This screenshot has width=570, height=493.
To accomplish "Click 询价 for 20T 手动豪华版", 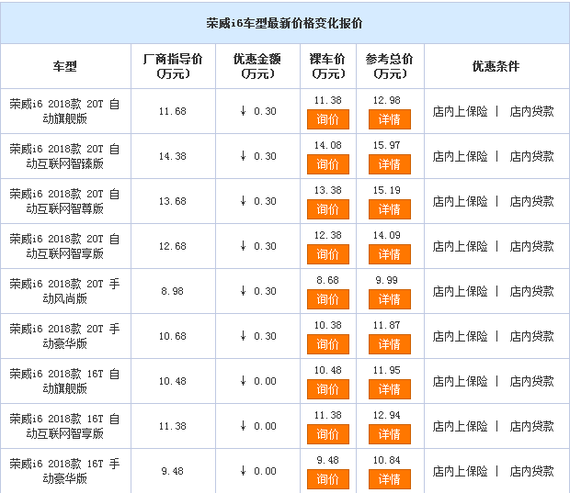I will [x=328, y=344].
